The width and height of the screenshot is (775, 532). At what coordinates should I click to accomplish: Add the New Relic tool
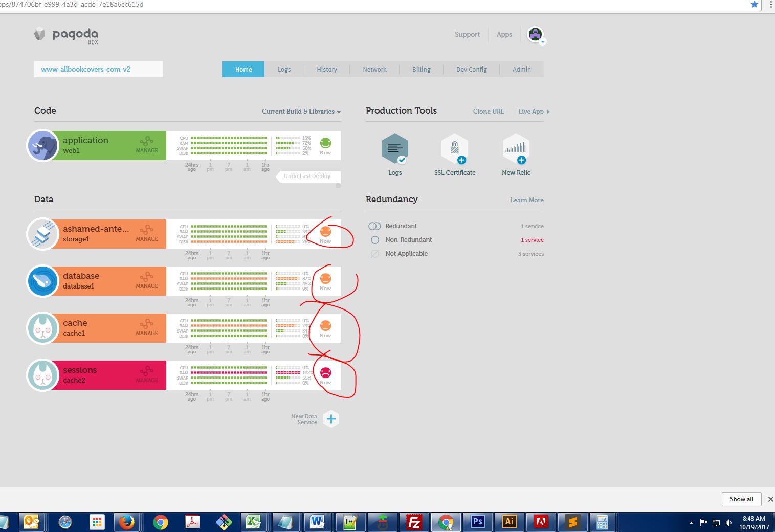coord(516,149)
